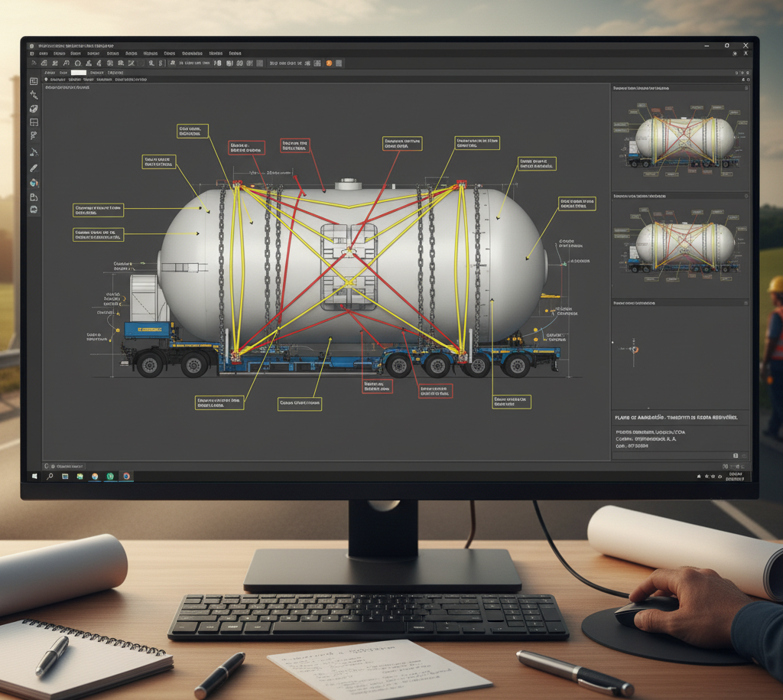The width and height of the screenshot is (783, 700).
Task: Click the red callout label above tank's left chains
Action: (x=246, y=148)
